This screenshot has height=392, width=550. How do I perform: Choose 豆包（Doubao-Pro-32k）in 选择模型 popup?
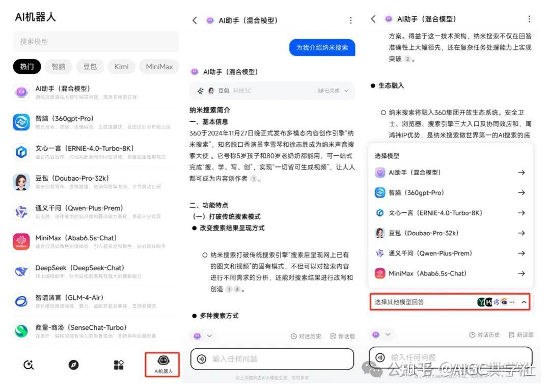tap(450, 233)
